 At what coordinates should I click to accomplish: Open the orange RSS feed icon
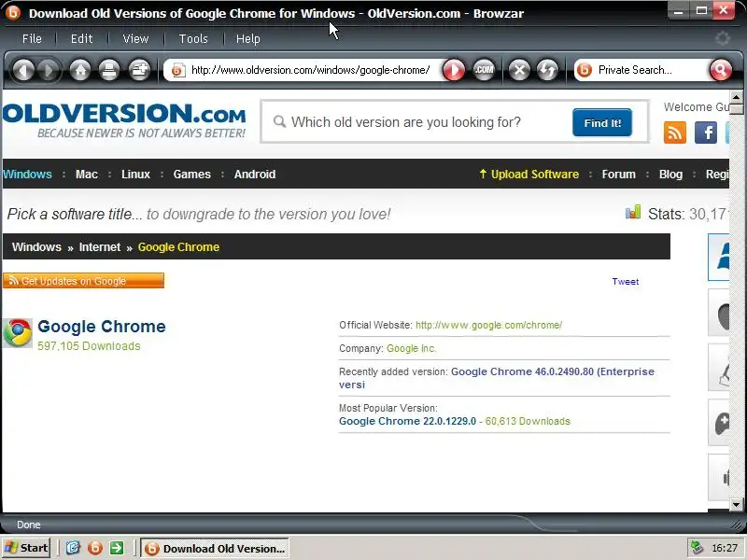click(x=674, y=133)
